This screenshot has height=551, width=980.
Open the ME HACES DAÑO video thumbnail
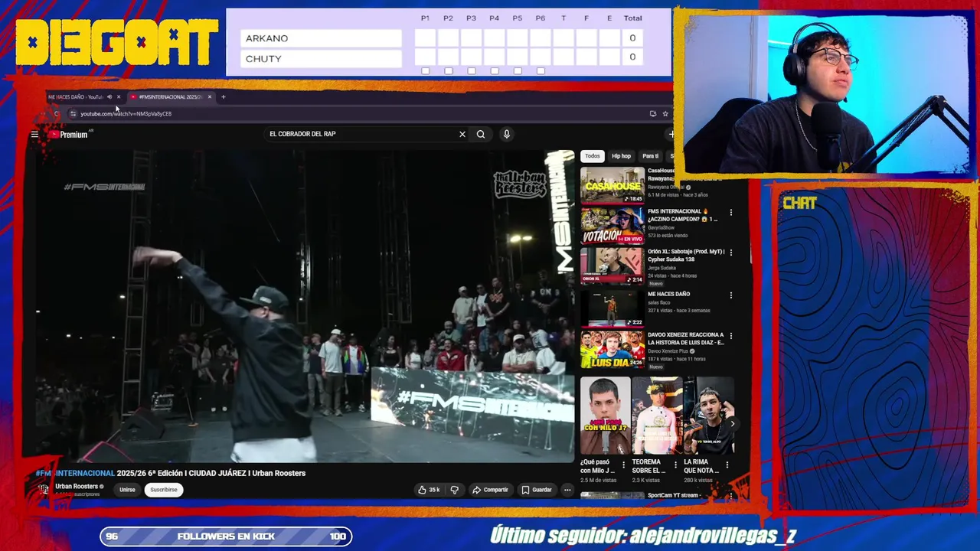[612, 308]
